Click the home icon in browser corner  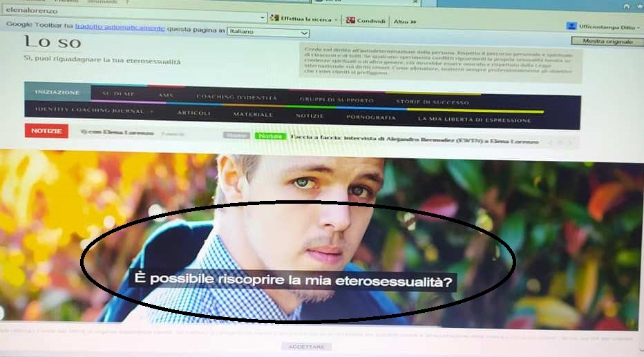pos(626,6)
